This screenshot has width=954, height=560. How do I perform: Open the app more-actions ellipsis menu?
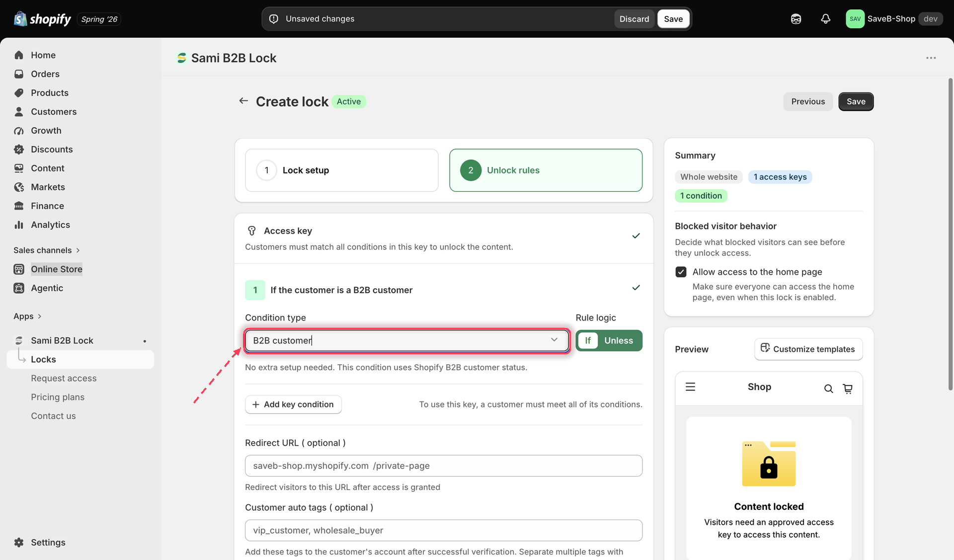931,58
